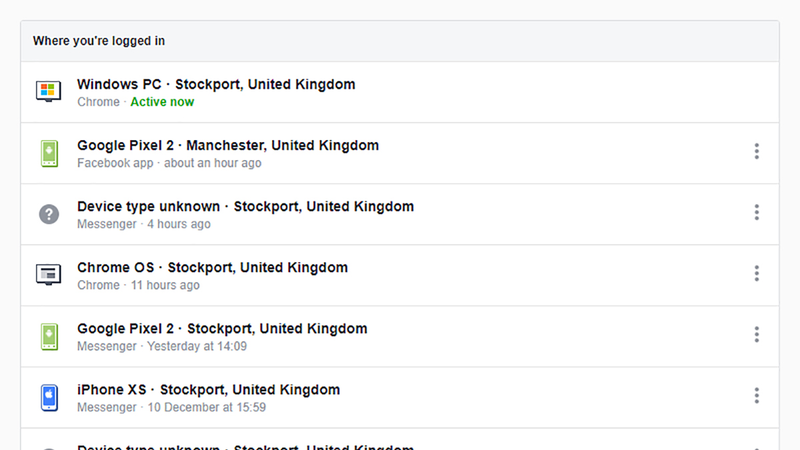800x450 pixels.
Task: Open three-dot menu for Chrome OS session
Action: 757,273
